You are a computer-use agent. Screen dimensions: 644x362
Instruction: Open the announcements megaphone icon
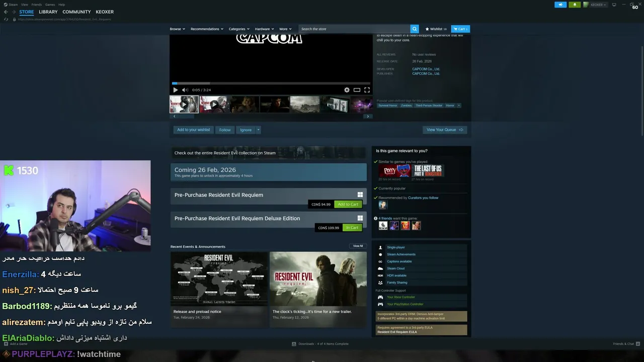[x=560, y=5]
